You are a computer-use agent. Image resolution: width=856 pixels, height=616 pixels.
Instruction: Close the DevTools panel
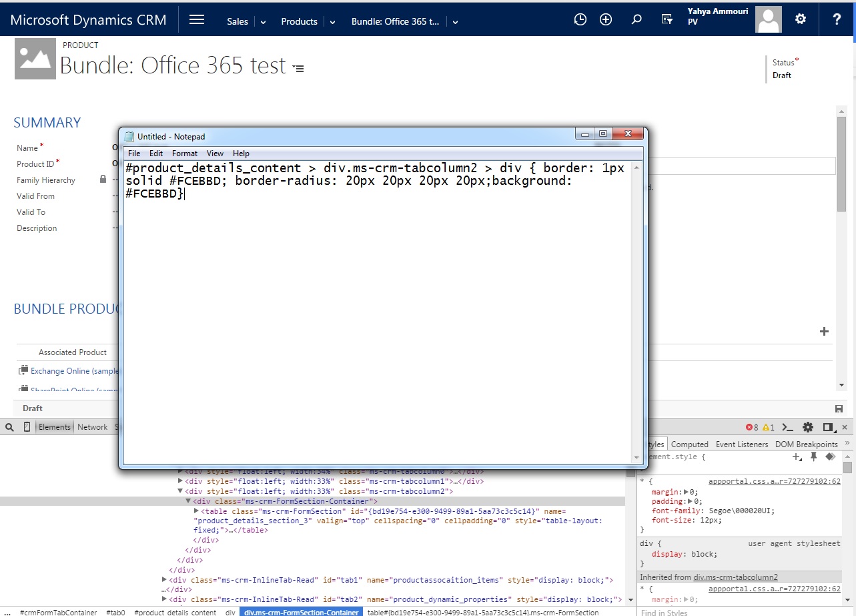point(845,427)
